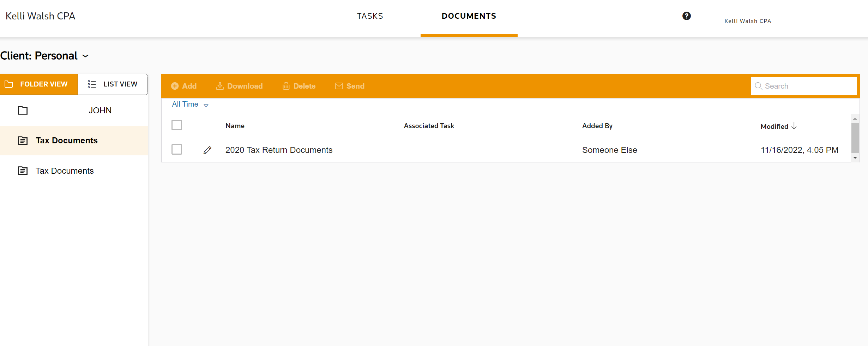Click the Send envelope icon in toolbar
The width and height of the screenshot is (868, 346).
pos(339,86)
